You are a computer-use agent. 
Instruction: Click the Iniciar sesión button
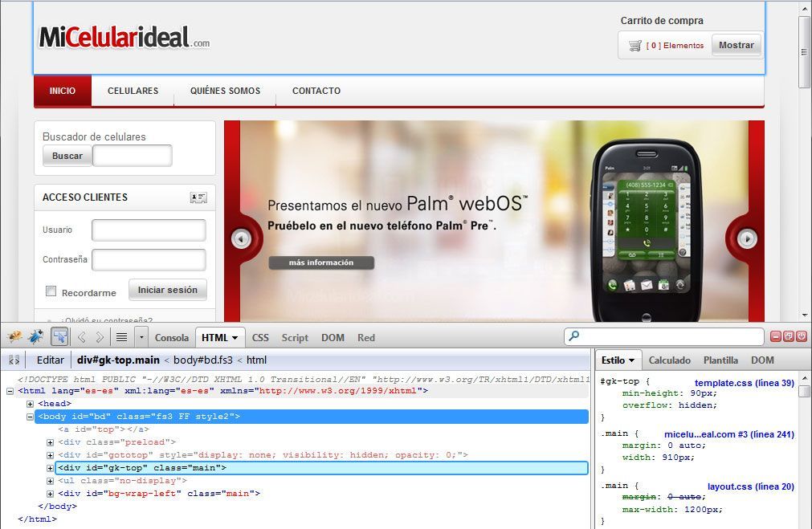[x=168, y=290]
